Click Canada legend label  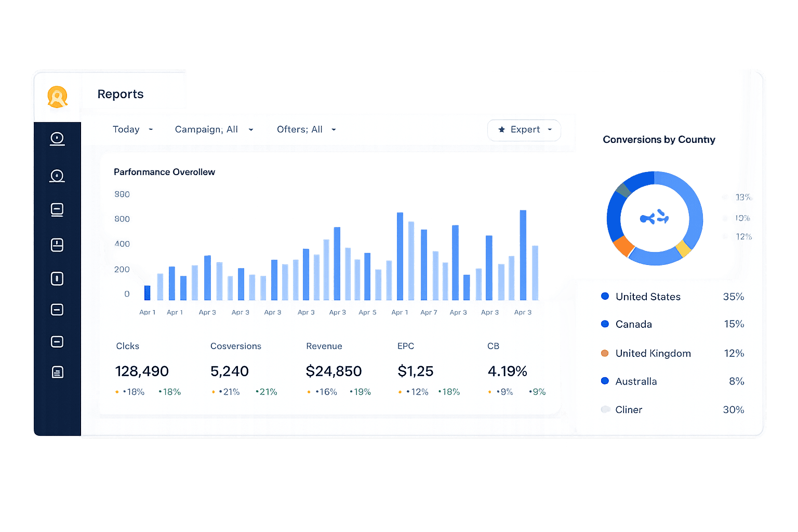click(x=633, y=324)
